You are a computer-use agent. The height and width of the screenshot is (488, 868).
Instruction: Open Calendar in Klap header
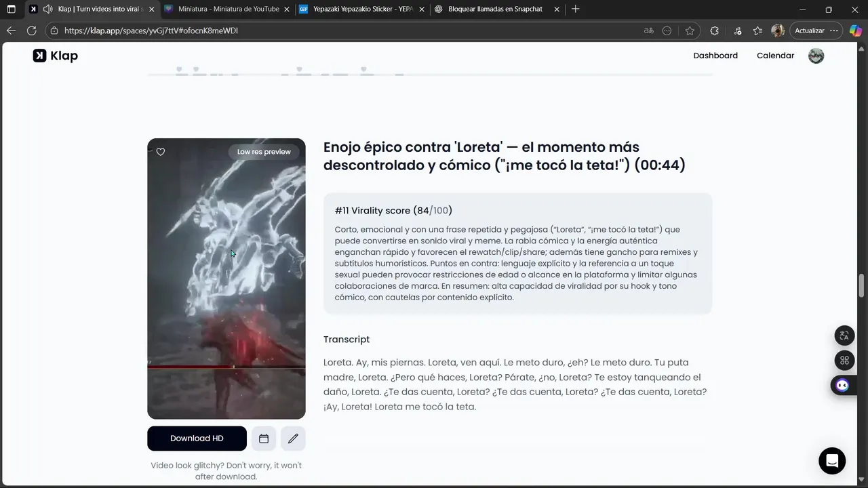(775, 56)
